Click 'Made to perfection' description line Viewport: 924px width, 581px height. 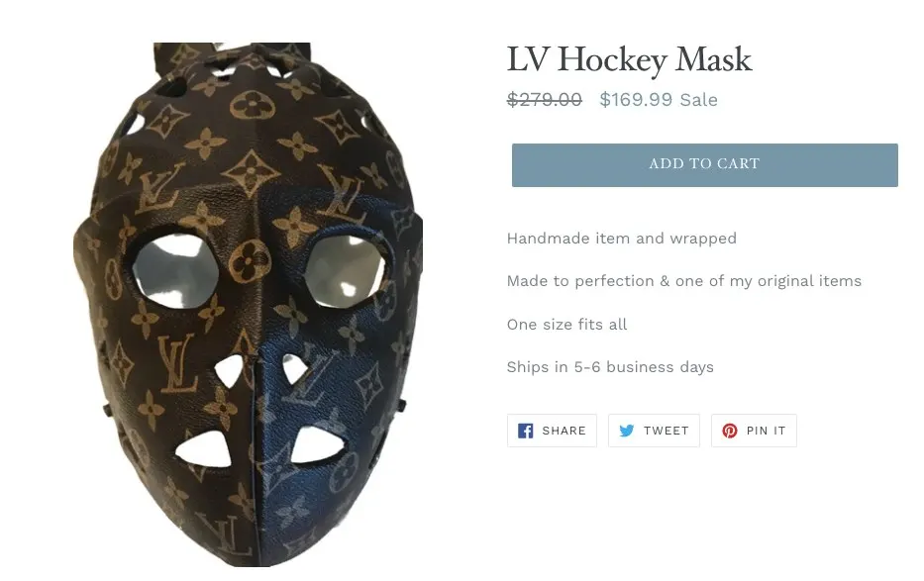pos(684,281)
